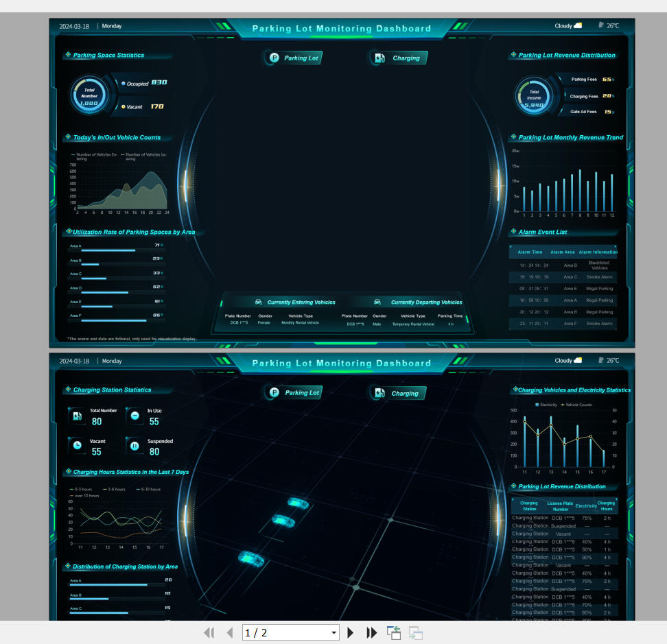
Task: Go to the next page
Action: coord(350,632)
